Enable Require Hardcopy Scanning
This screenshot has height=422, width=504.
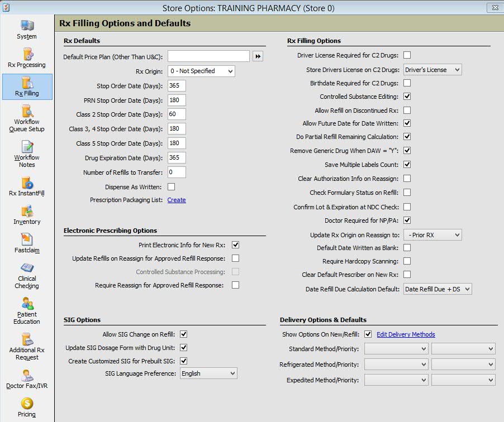407,261
